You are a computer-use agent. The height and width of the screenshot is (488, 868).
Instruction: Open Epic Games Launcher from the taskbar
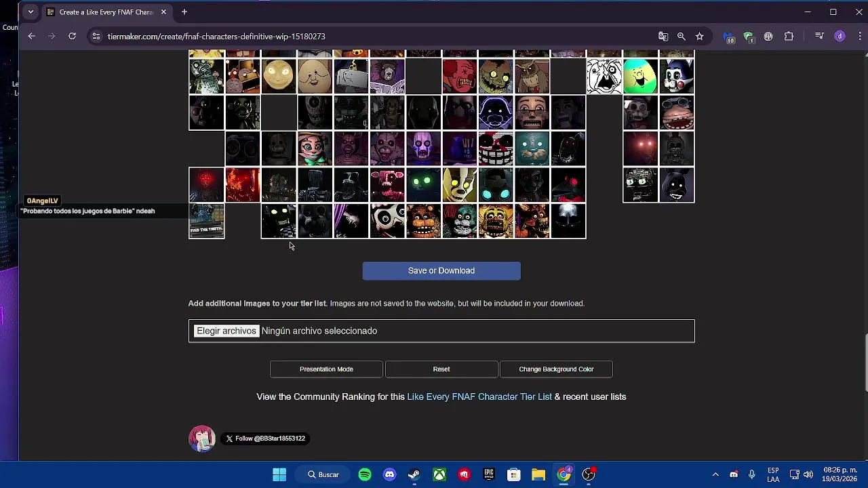[489, 474]
